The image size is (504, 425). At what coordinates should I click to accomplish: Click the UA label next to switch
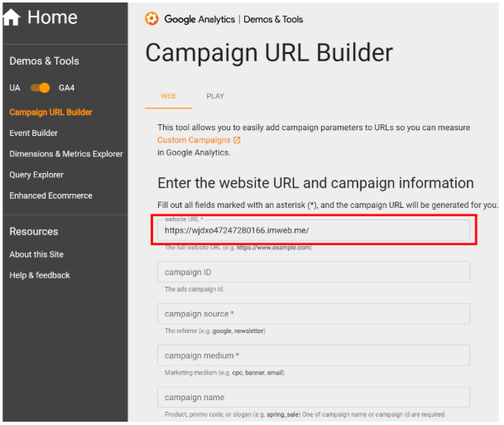(x=15, y=88)
